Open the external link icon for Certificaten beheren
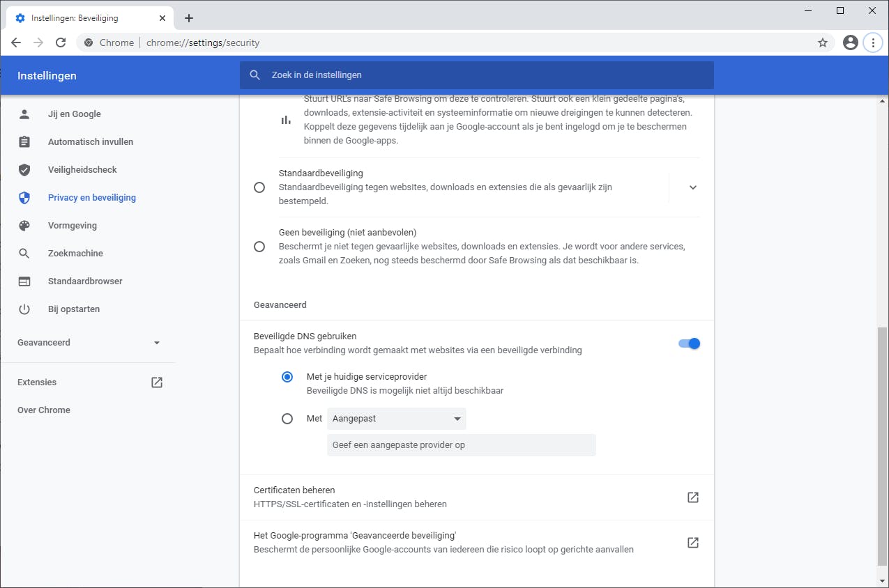Viewport: 889px width, 588px height. click(x=692, y=497)
